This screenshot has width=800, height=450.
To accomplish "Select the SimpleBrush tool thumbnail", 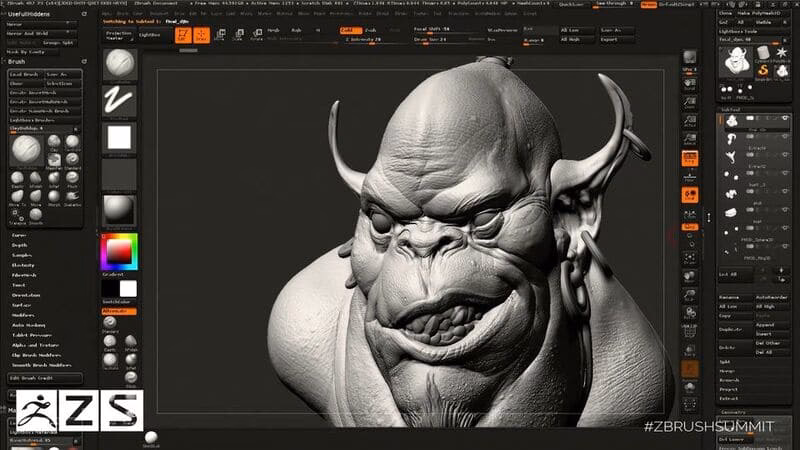I will click(x=763, y=71).
